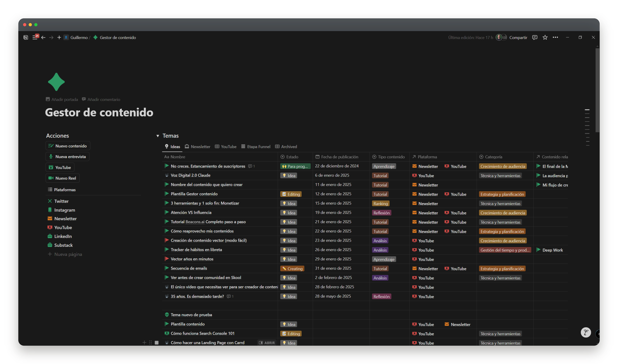
Task: Click the YouTube action button under Acciones
Action: (60, 167)
